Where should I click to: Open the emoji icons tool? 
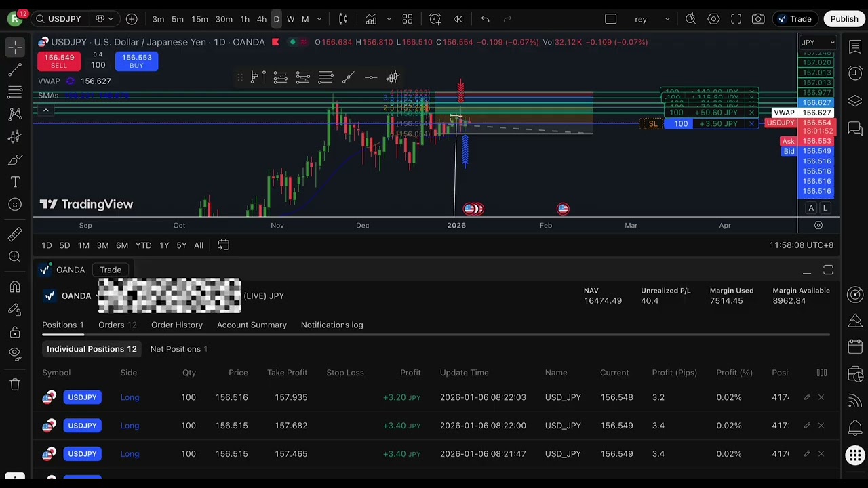click(x=15, y=205)
